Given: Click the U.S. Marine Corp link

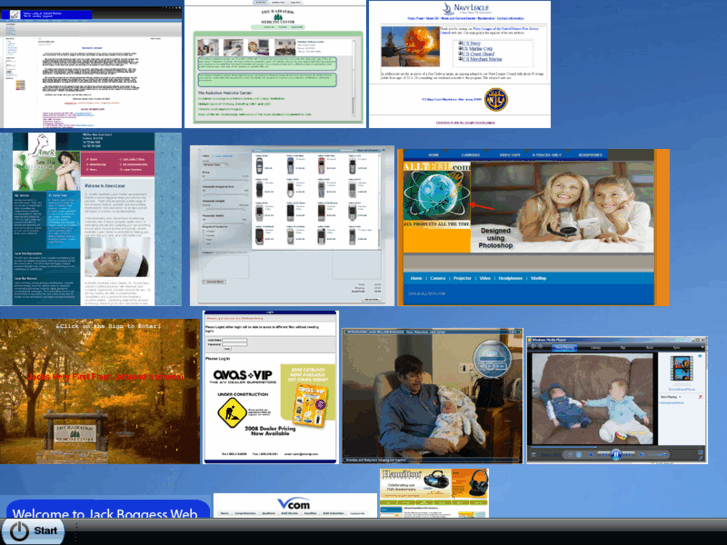Looking at the screenshot, I should pyautogui.click(x=478, y=48).
